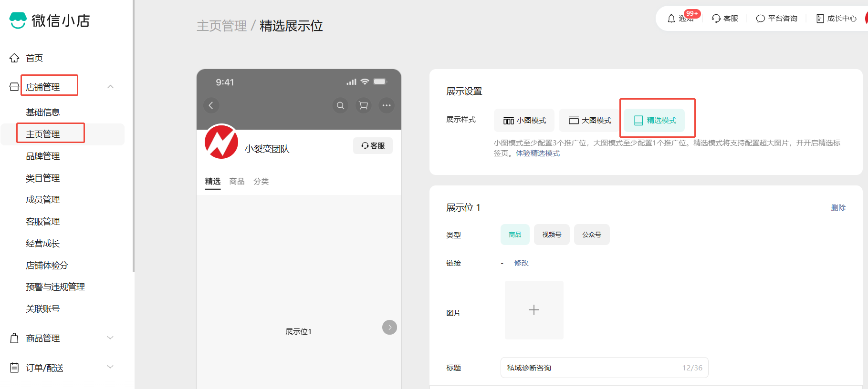Click the image upload plus box
868x389 pixels.
click(x=534, y=310)
